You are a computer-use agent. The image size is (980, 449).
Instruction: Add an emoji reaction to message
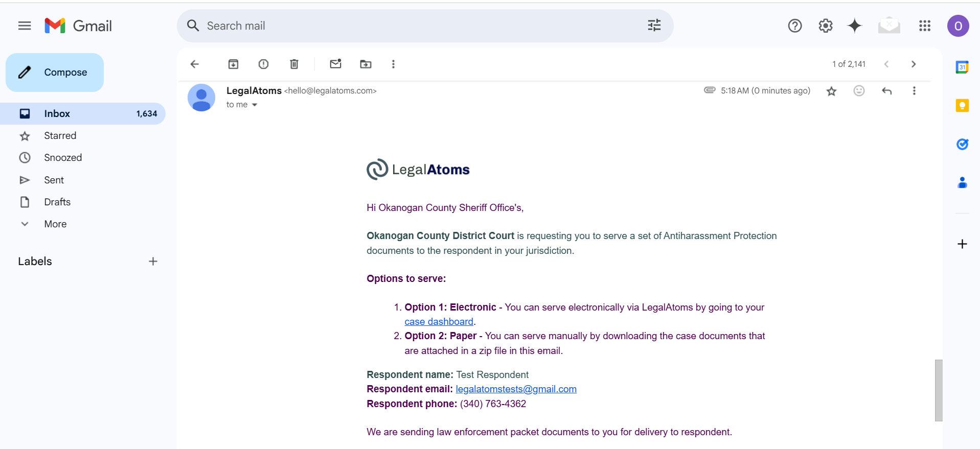[859, 90]
